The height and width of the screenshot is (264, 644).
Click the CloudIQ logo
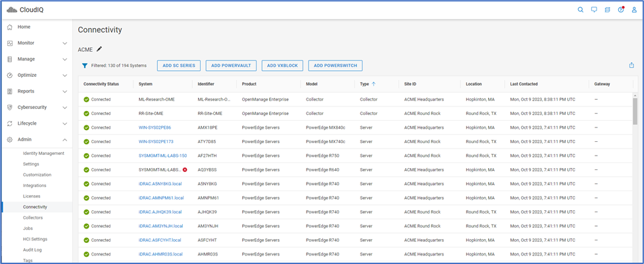tap(24, 11)
